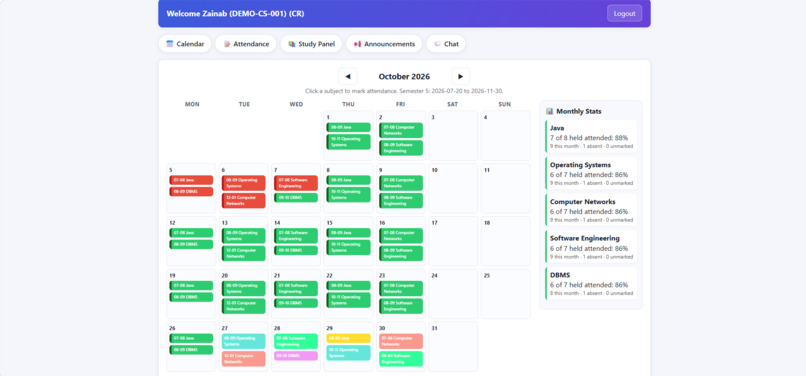This screenshot has height=376, width=806.
Task: Select Operating Systems class on October 15
Action: tap(348, 247)
